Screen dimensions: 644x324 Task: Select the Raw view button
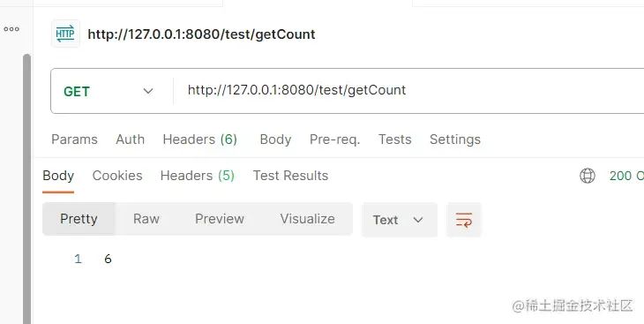146,219
